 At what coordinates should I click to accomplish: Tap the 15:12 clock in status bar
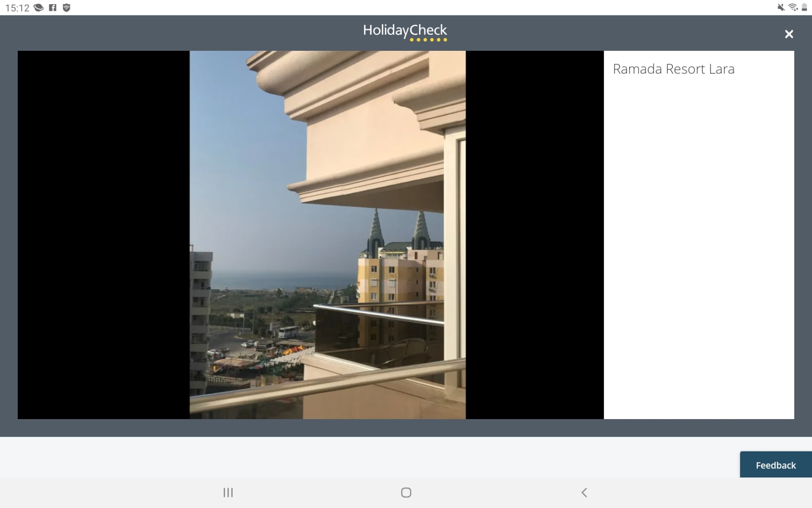point(17,8)
